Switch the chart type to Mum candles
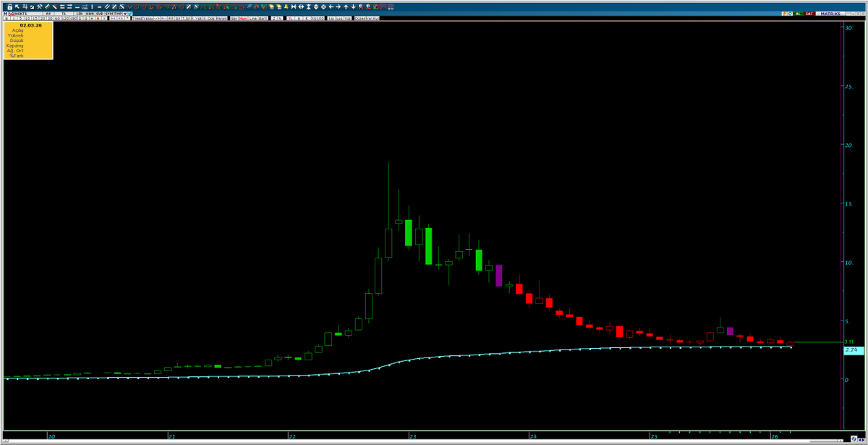 pos(244,18)
